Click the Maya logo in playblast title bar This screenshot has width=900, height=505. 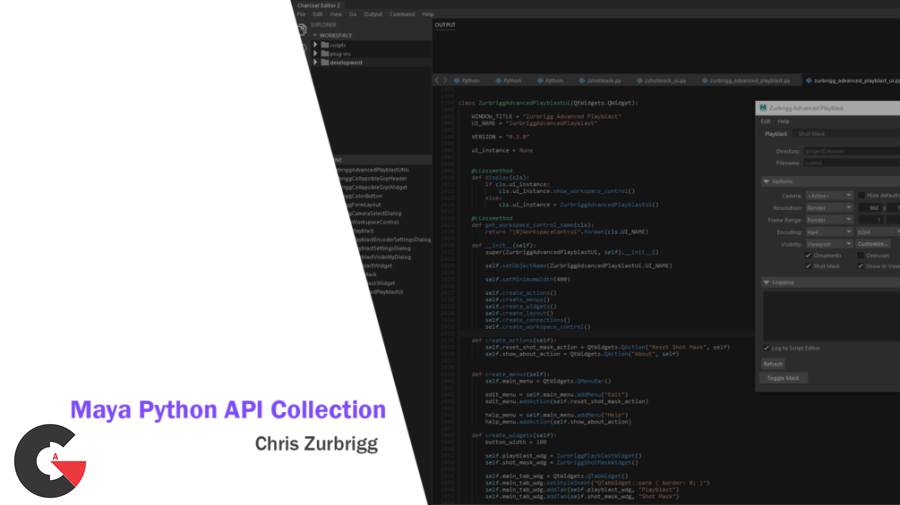[763, 107]
